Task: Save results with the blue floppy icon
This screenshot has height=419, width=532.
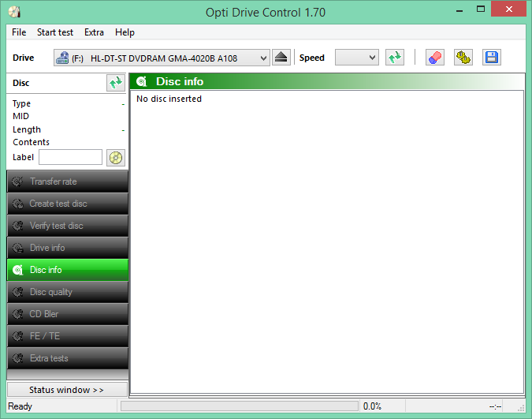Action: click(x=492, y=58)
